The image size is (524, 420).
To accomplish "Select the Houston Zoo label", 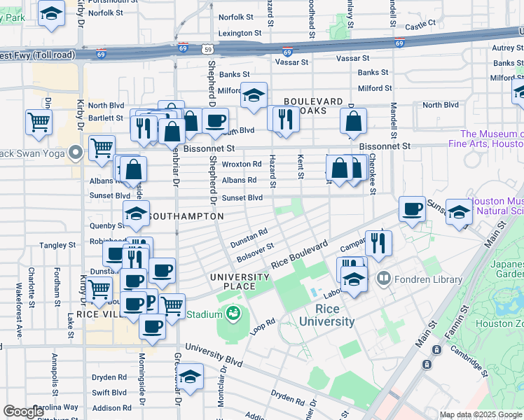I will click(x=499, y=323).
